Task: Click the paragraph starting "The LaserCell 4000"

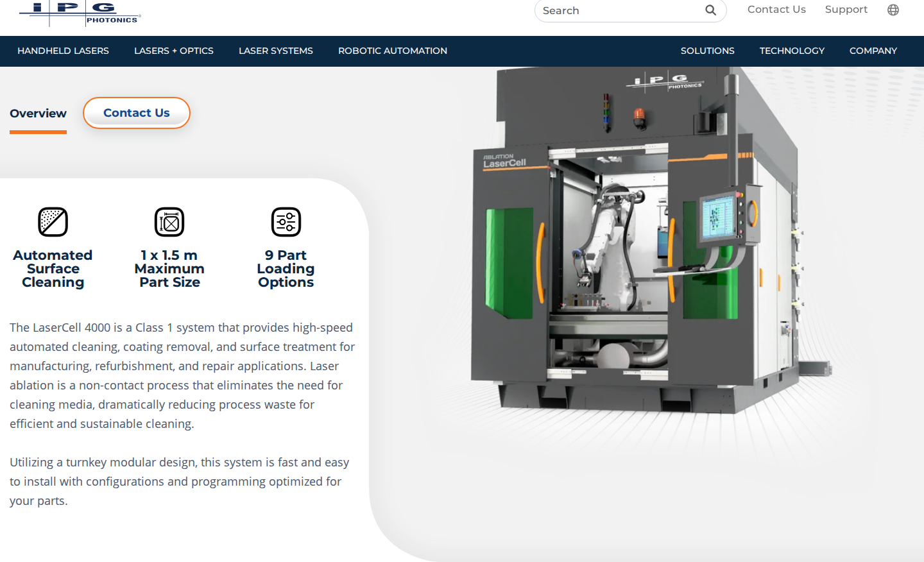Action: pos(182,375)
